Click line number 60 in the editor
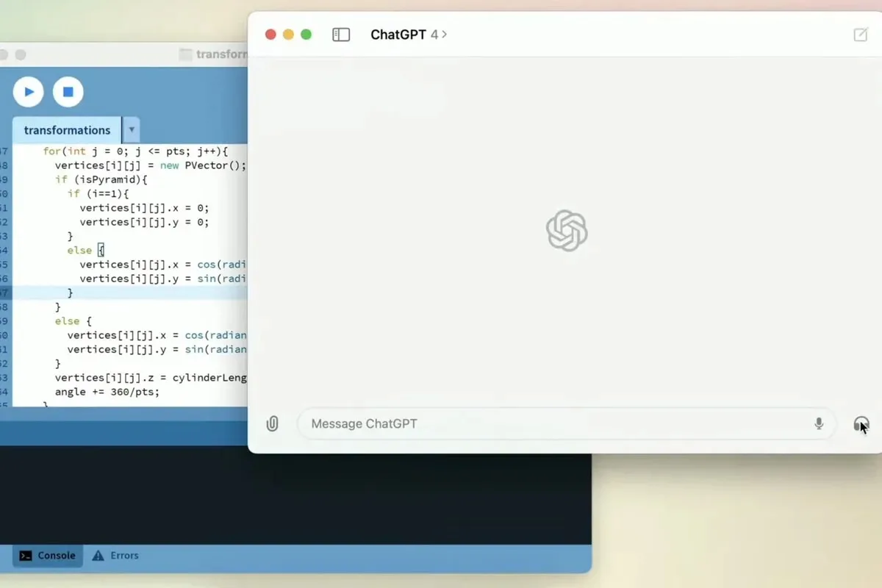This screenshot has height=588, width=882. coord(5,334)
